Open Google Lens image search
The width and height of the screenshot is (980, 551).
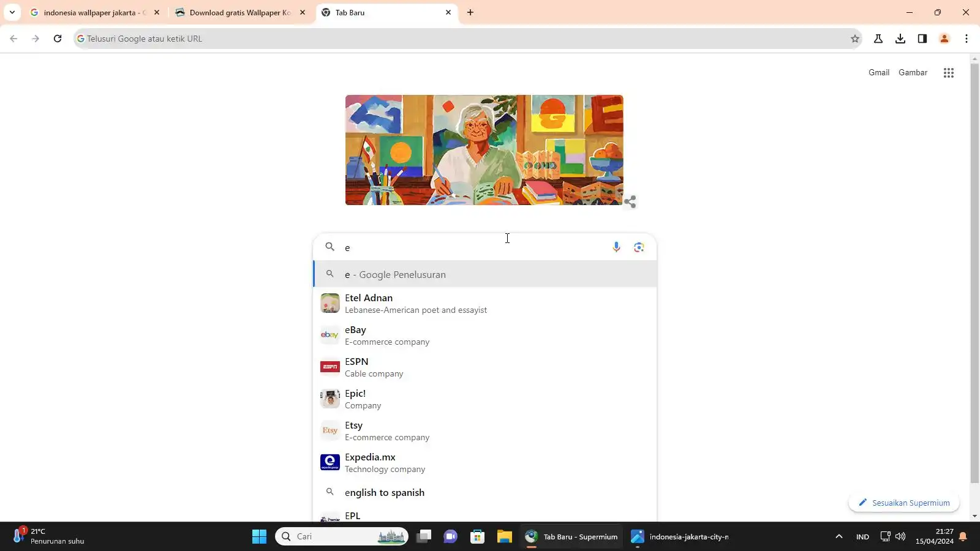(x=639, y=247)
